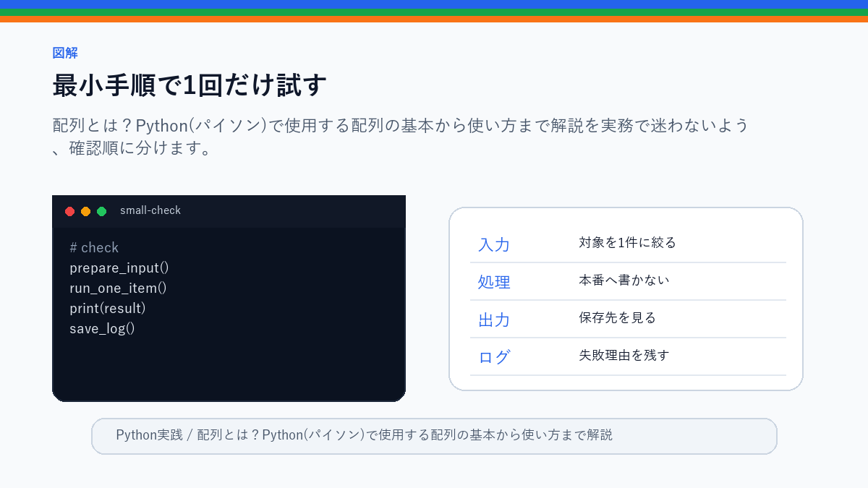Select the ログ row label
This screenshot has width=868, height=488.
point(494,357)
